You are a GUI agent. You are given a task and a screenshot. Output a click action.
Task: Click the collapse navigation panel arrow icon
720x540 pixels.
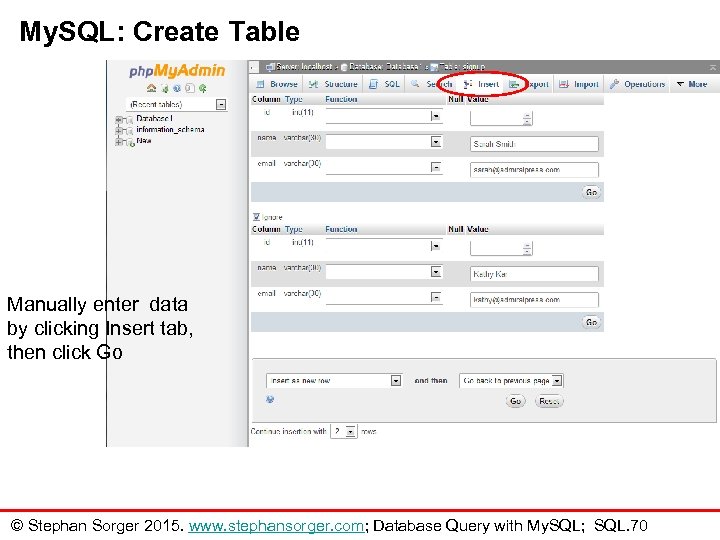coord(253,68)
